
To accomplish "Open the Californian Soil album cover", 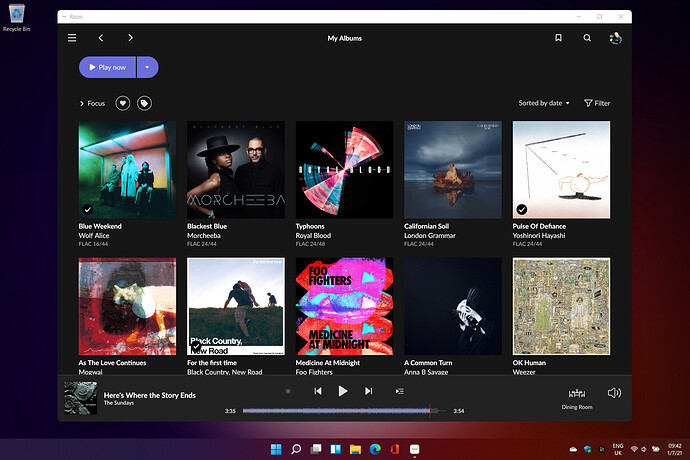I will 453,170.
